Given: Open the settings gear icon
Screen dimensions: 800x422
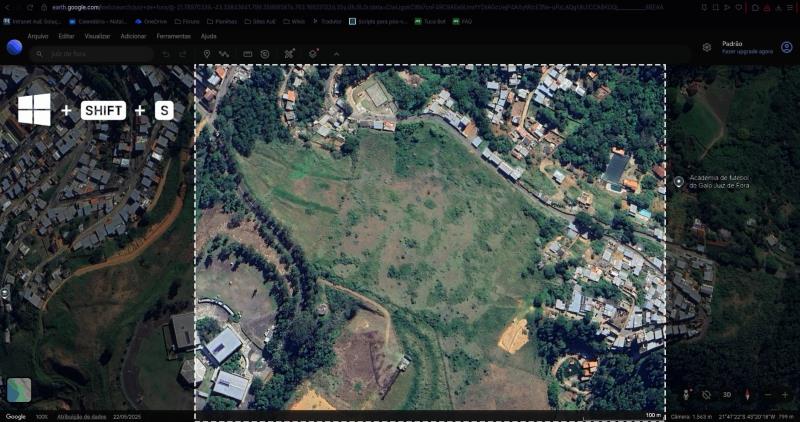Looking at the screenshot, I should coord(707,47).
